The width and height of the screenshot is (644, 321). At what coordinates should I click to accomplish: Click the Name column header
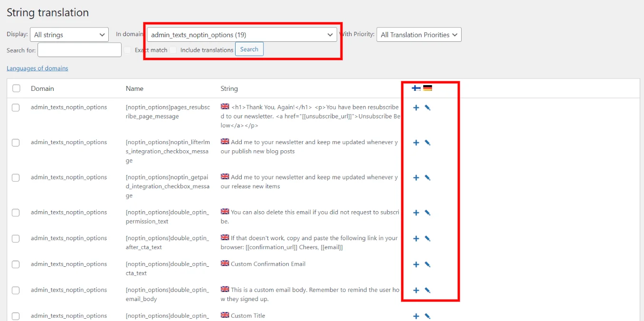134,88
